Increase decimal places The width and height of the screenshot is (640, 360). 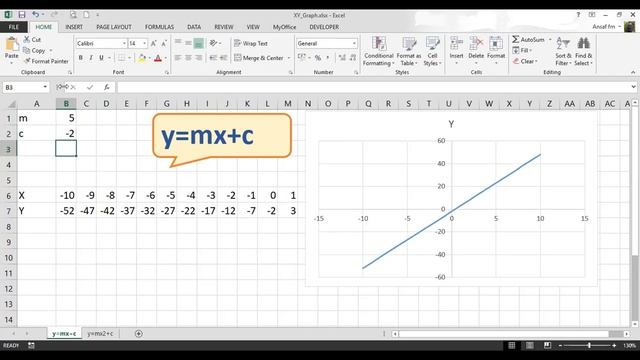(342, 58)
